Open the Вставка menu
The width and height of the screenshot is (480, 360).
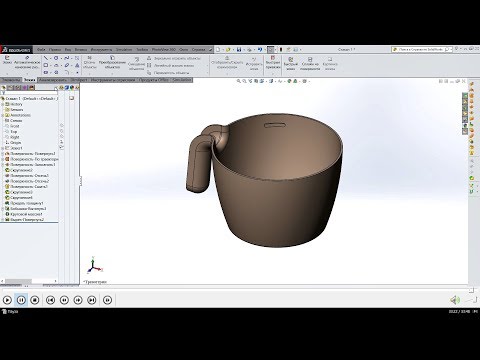[x=81, y=49]
